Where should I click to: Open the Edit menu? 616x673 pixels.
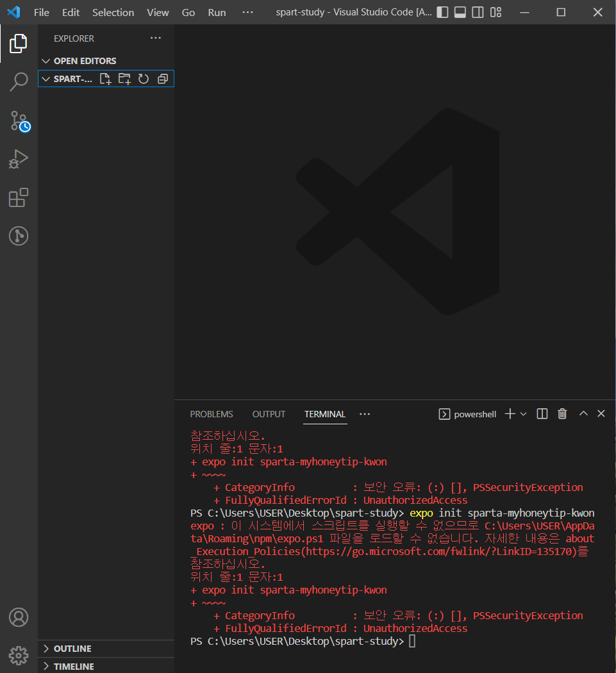coord(71,12)
